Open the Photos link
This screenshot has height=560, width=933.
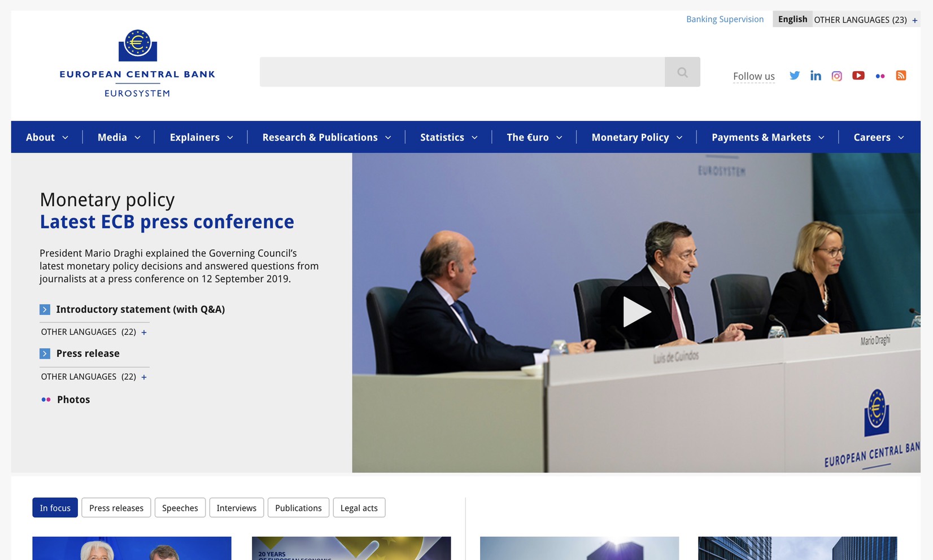pyautogui.click(x=73, y=400)
